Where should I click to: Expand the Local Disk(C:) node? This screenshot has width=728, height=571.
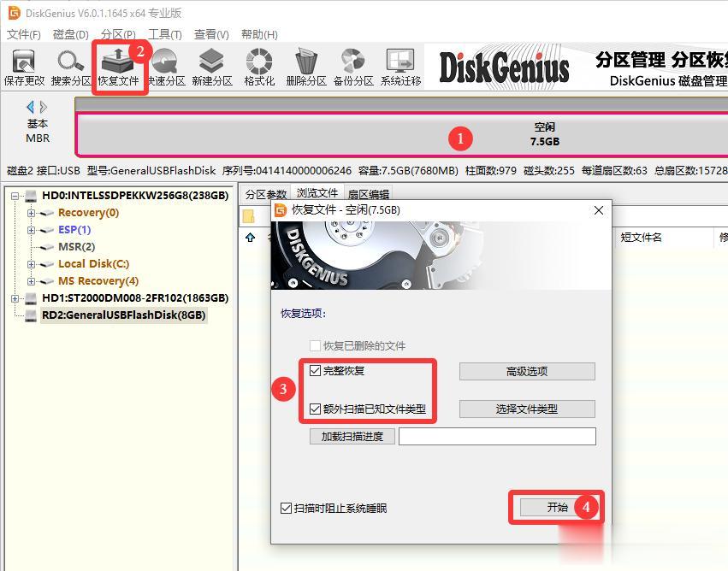point(31,264)
